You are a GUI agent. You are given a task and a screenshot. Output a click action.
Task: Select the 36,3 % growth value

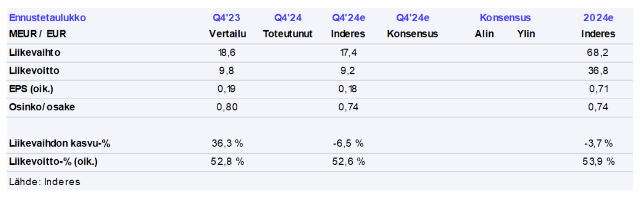coord(227,143)
